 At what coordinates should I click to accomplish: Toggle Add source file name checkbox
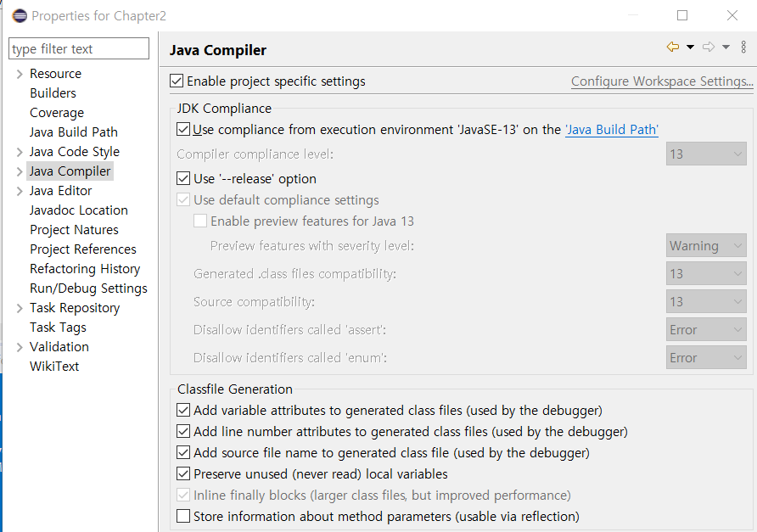pyautogui.click(x=183, y=453)
